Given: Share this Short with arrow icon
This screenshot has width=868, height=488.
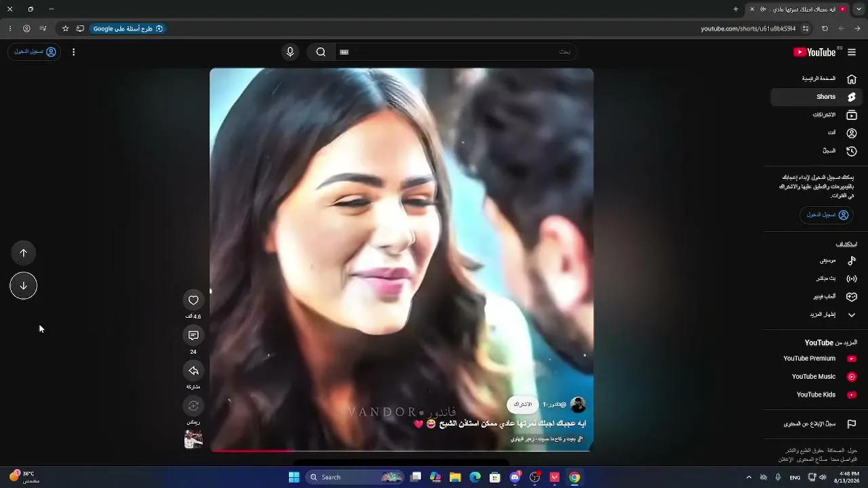Looking at the screenshot, I should tap(193, 371).
